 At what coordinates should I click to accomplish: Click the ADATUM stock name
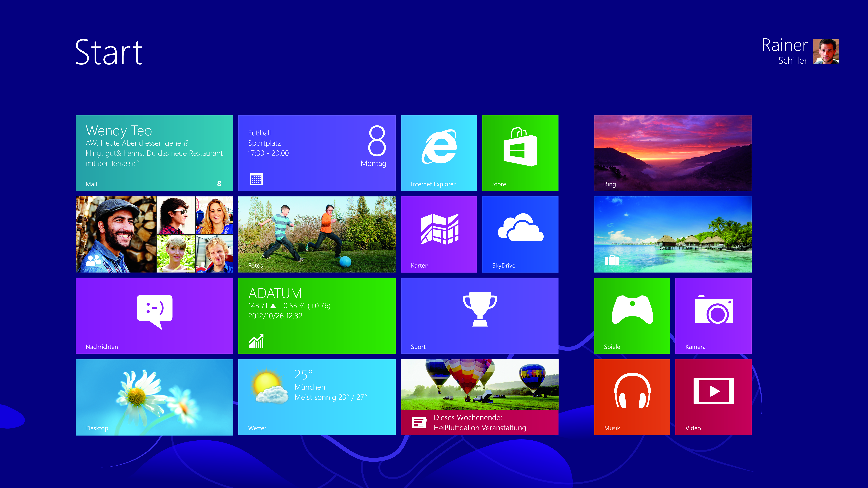[275, 293]
